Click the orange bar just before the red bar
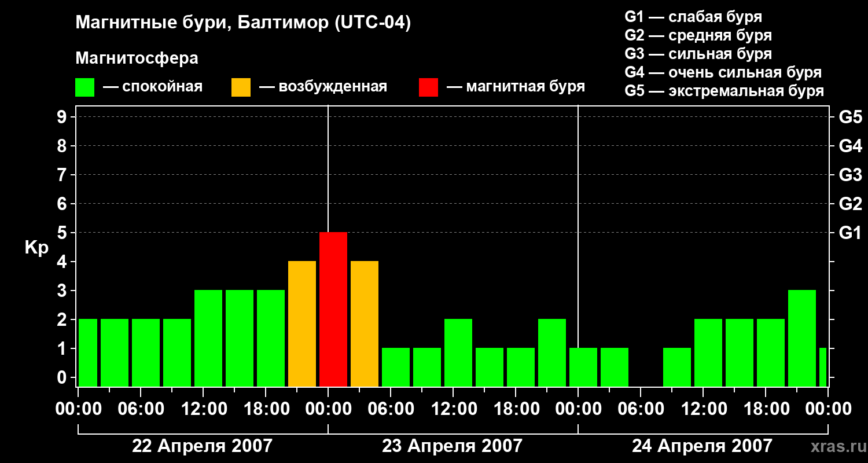Screen dimensions: 868x463 tap(302, 324)
